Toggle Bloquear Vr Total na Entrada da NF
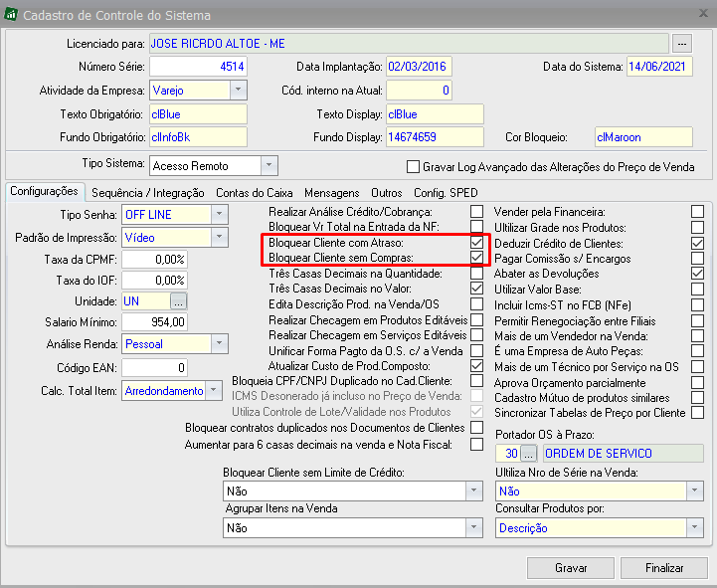The height and width of the screenshot is (588, 717). 476,227
